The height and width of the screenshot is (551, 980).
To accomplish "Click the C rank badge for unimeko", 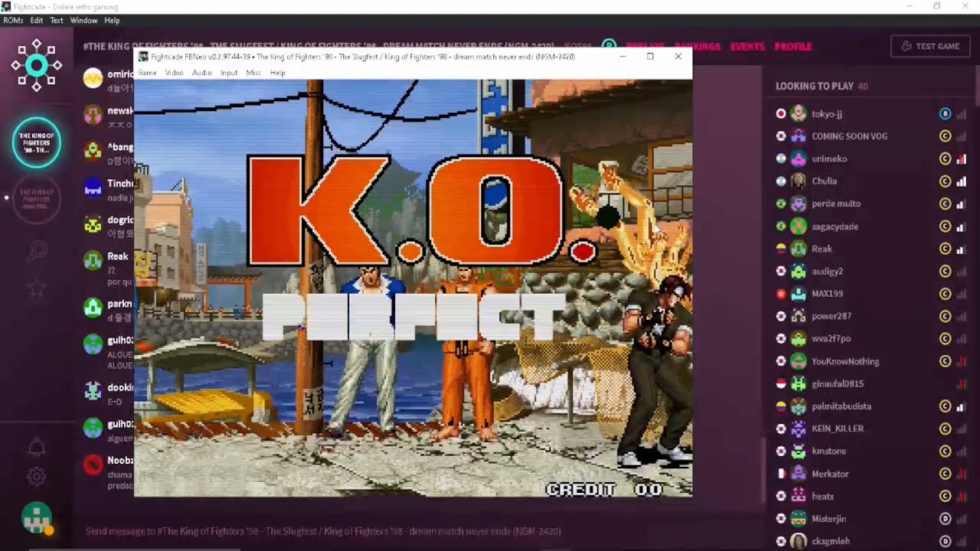I will pyautogui.click(x=945, y=158).
